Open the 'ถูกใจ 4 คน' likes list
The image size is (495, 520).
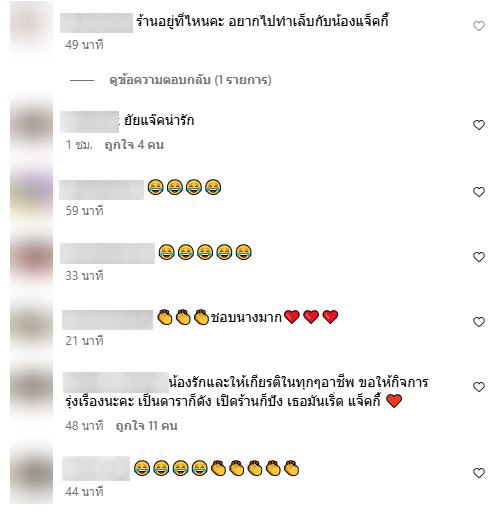click(x=134, y=145)
